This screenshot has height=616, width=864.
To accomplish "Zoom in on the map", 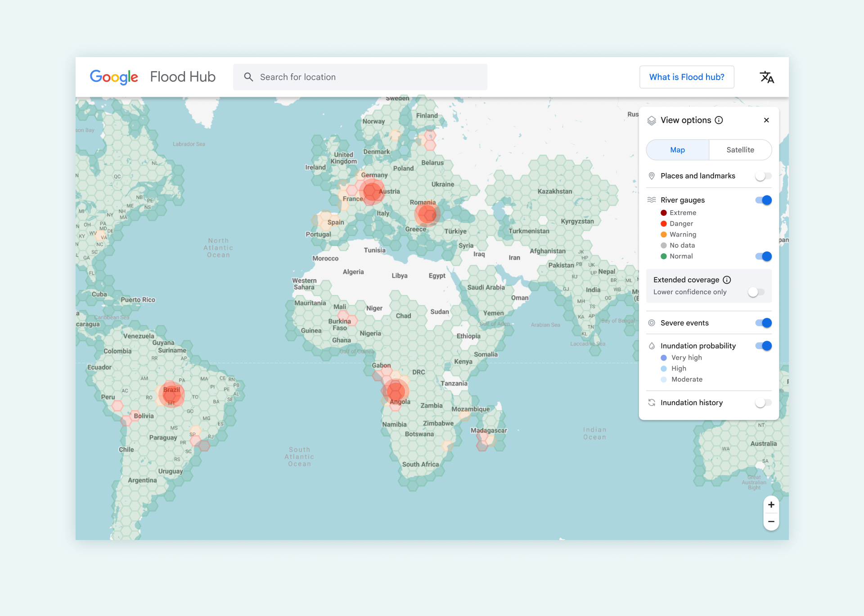I will click(x=771, y=505).
